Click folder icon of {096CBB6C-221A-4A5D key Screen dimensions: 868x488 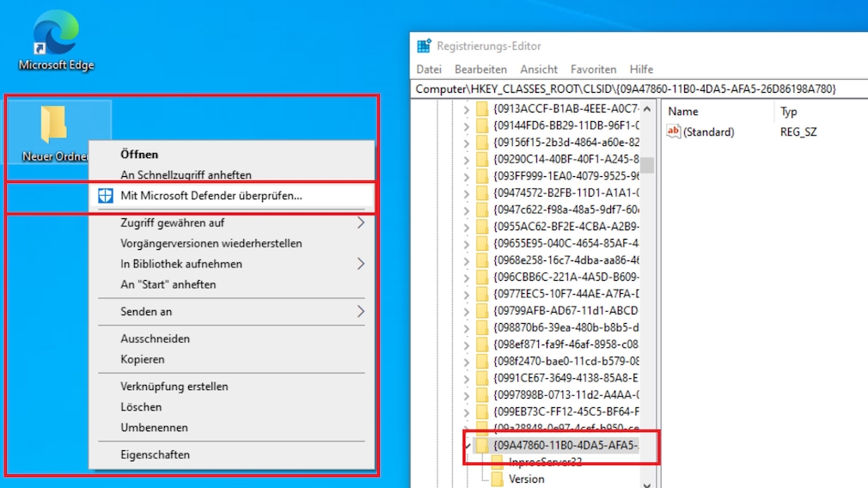coord(482,277)
